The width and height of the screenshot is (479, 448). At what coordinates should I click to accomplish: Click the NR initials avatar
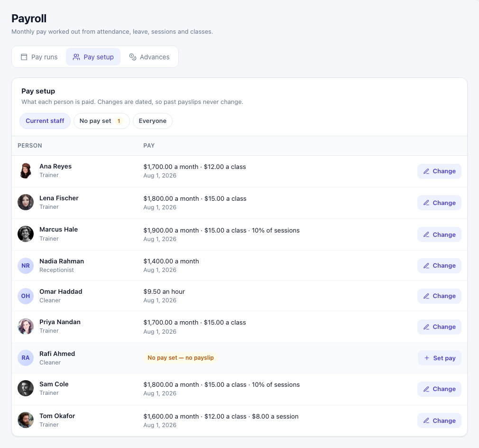pyautogui.click(x=26, y=266)
